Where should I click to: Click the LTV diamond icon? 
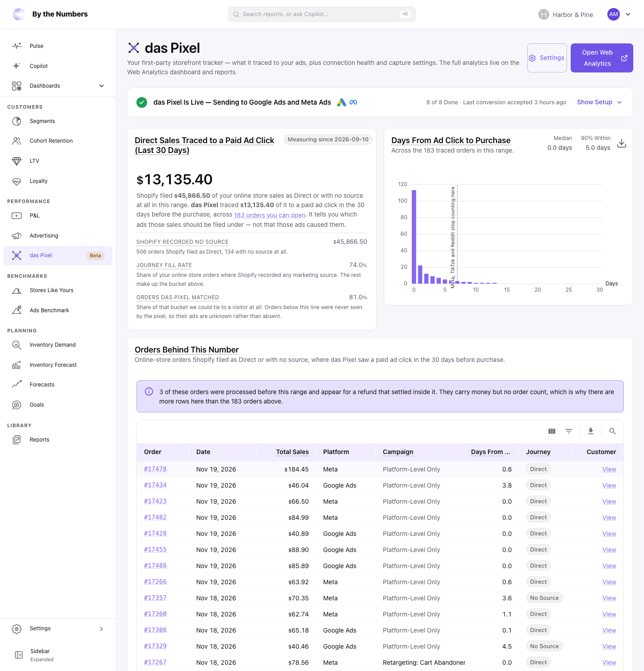[x=17, y=161]
